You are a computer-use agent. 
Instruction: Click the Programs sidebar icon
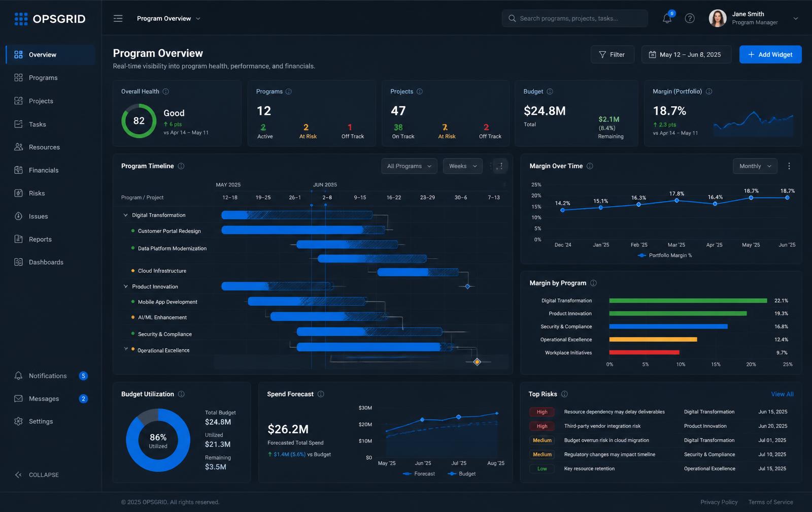[19, 78]
